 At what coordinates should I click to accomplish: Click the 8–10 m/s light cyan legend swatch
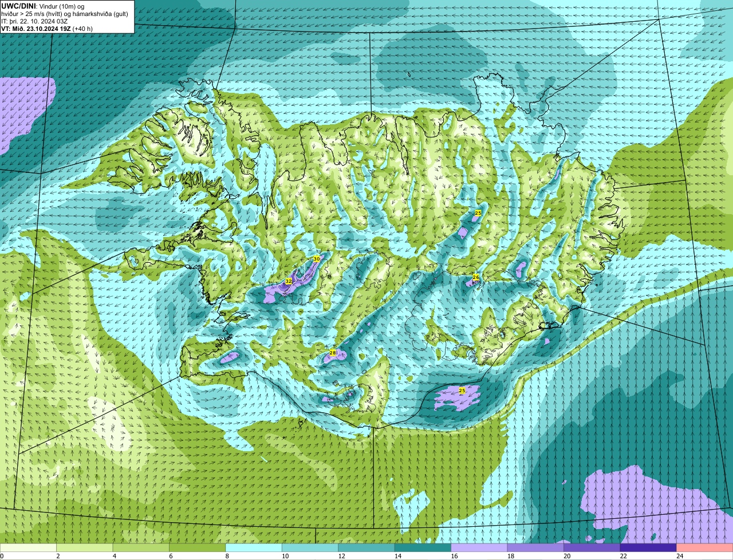tap(254, 547)
